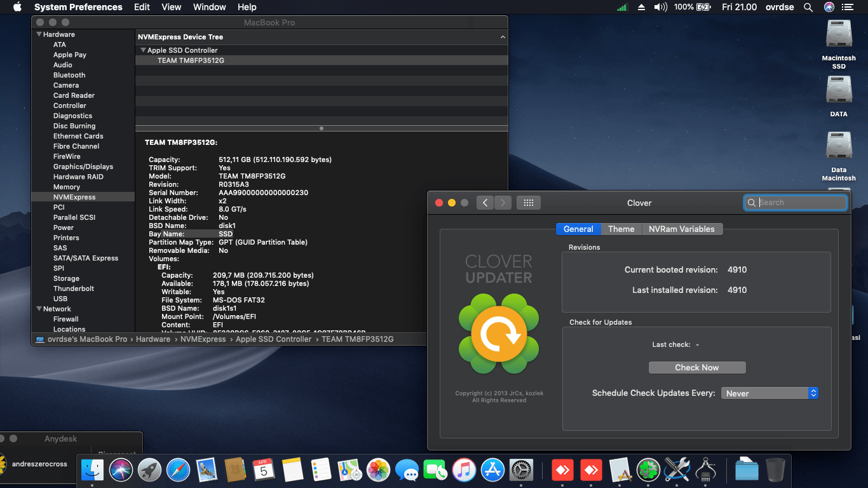Click the Show All grid icon
This screenshot has height=488, width=868.
528,203
